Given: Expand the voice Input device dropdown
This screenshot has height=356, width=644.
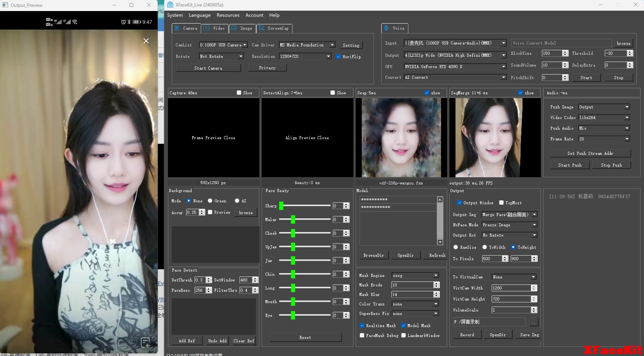Looking at the screenshot, I should click(x=455, y=43).
